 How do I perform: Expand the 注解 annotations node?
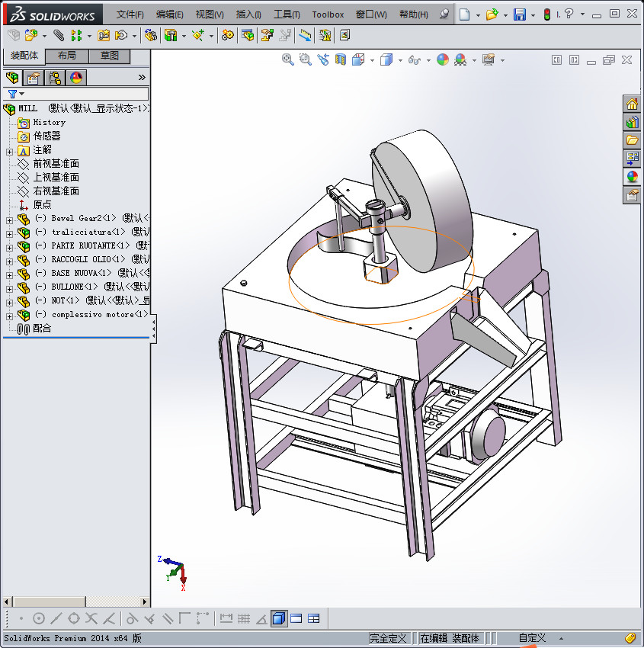[x=9, y=152]
